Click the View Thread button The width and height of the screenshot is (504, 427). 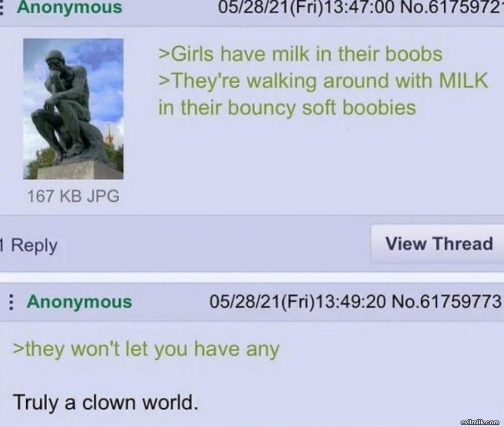(x=439, y=244)
